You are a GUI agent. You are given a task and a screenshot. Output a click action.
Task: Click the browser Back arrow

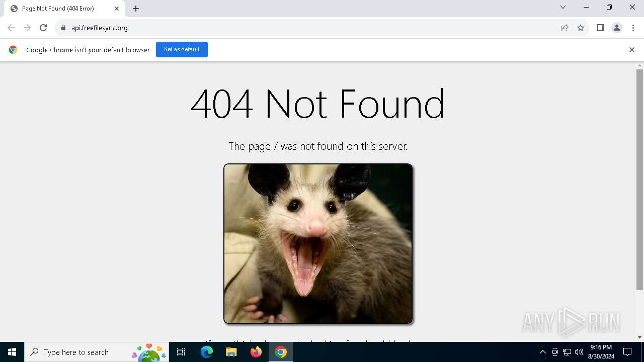[11, 28]
